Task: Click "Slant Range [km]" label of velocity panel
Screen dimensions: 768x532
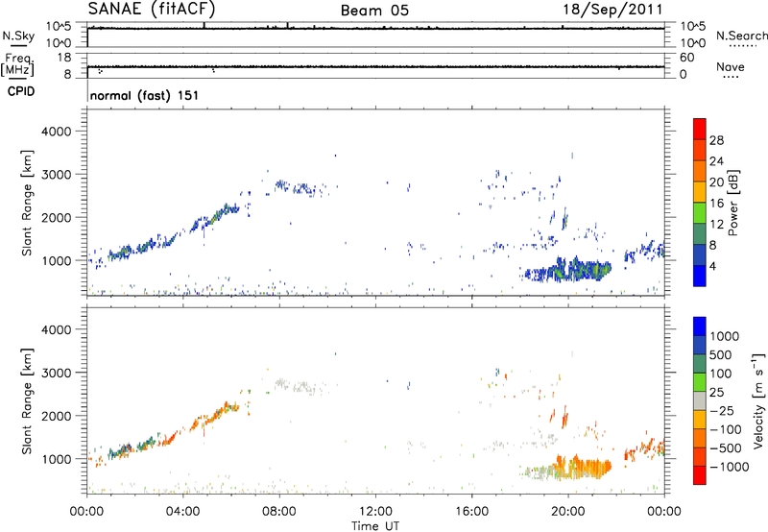Action: point(27,401)
